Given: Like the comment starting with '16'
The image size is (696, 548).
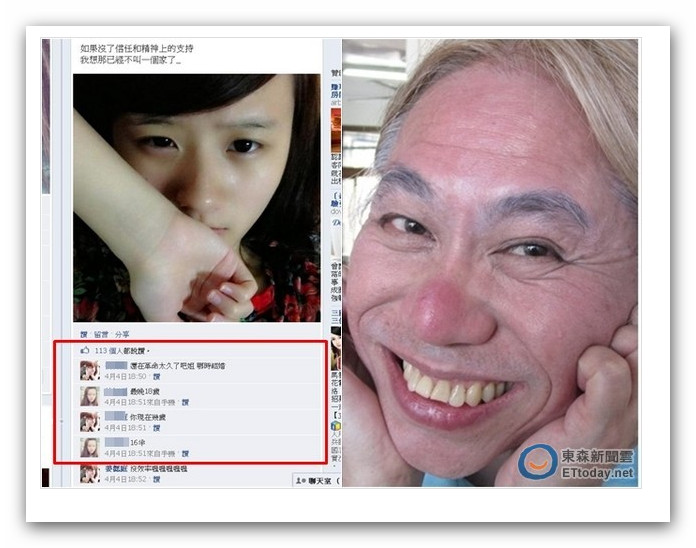Looking at the screenshot, I should tap(185, 453).
